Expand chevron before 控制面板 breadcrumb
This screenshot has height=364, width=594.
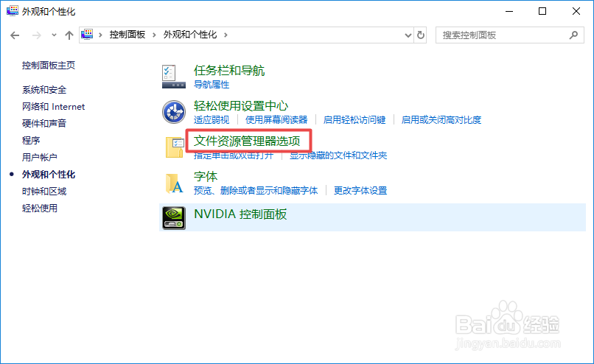point(100,35)
